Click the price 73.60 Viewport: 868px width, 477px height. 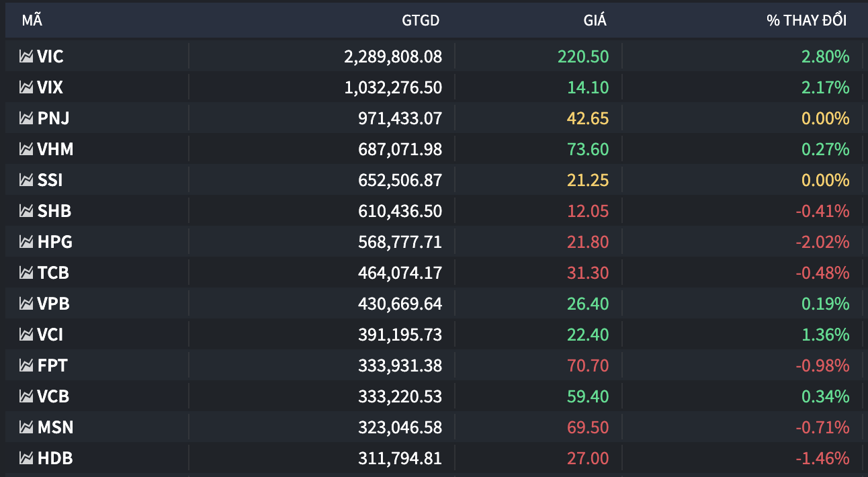(x=588, y=149)
